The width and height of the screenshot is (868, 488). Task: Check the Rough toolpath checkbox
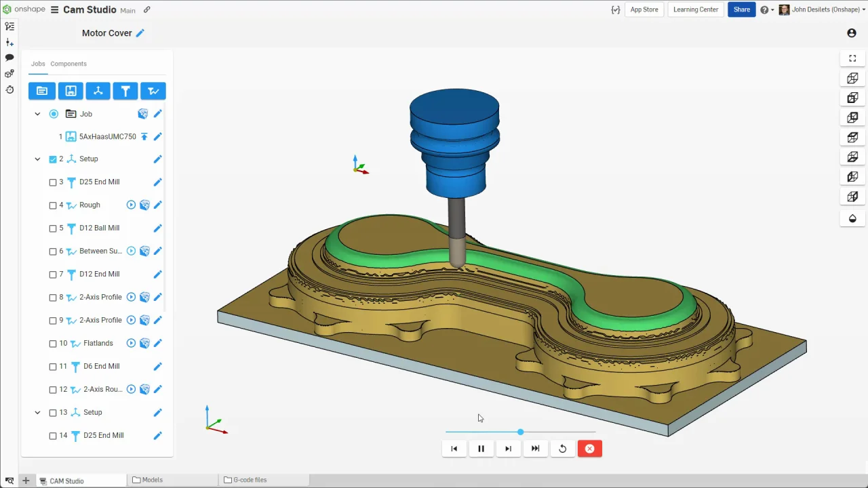click(53, 205)
